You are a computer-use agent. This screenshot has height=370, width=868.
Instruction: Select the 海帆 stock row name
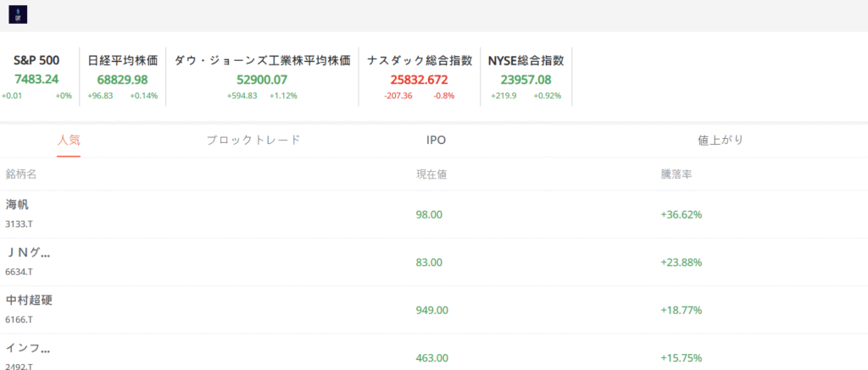tap(17, 205)
